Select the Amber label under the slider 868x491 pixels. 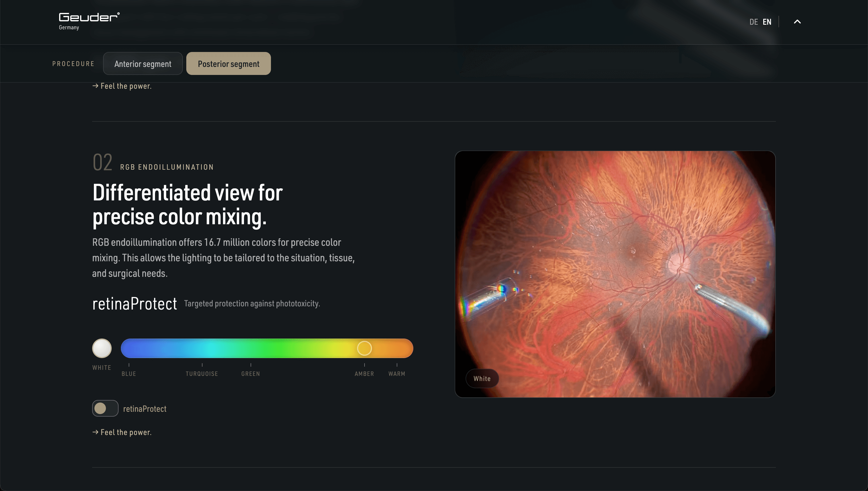(364, 374)
